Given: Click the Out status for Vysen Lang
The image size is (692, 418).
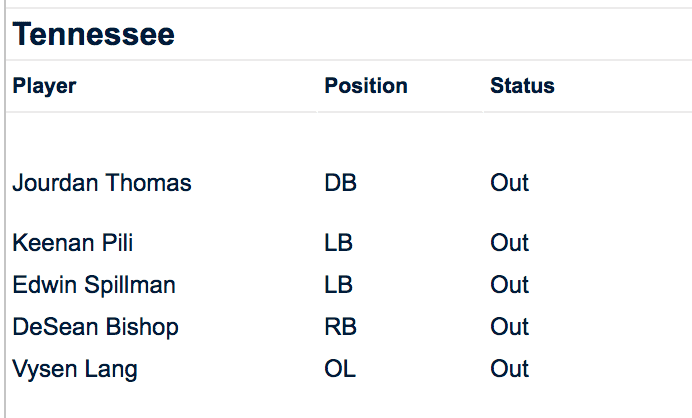Looking at the screenshot, I should pyautogui.click(x=509, y=369).
